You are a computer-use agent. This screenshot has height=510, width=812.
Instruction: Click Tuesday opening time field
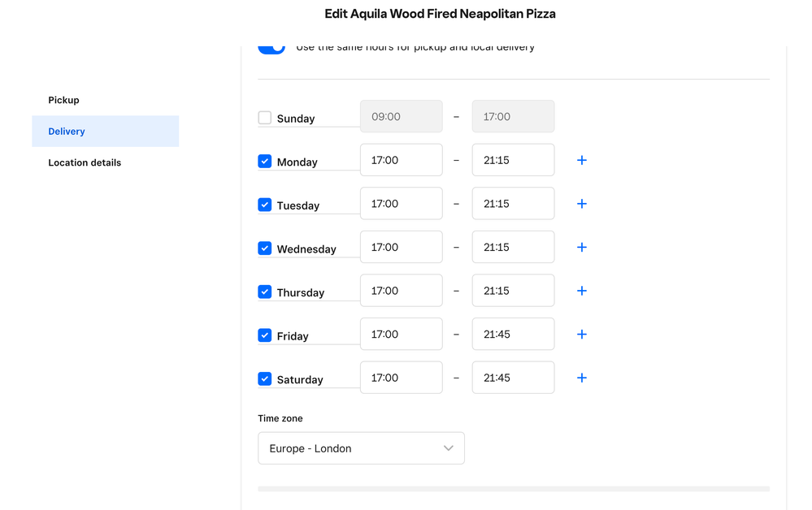coord(401,204)
